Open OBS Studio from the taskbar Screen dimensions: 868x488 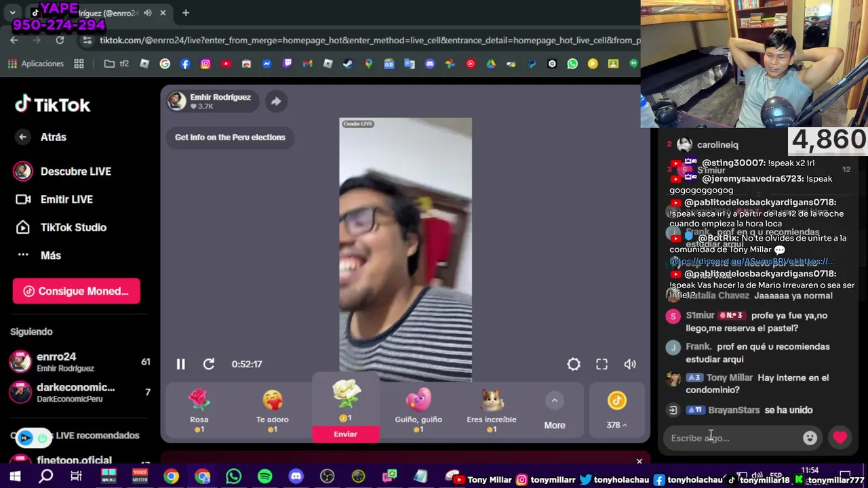(327, 476)
